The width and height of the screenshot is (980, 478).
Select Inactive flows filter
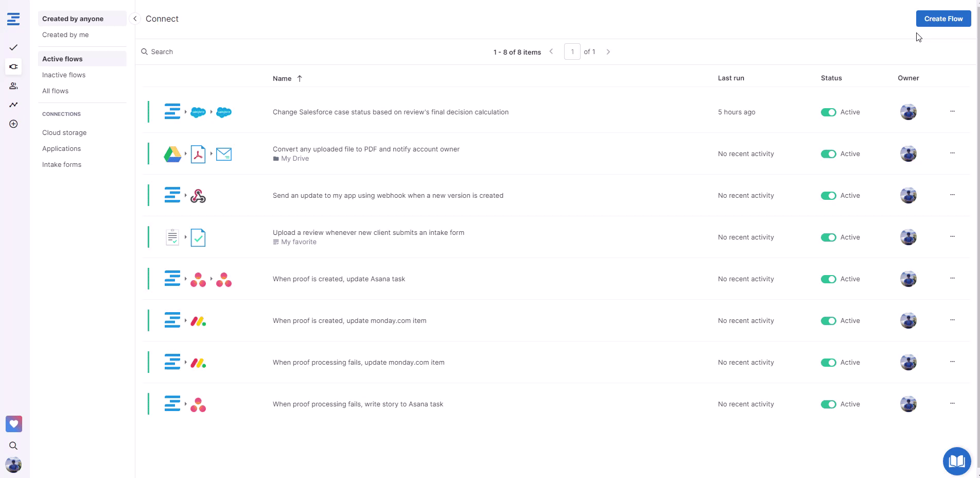64,75
